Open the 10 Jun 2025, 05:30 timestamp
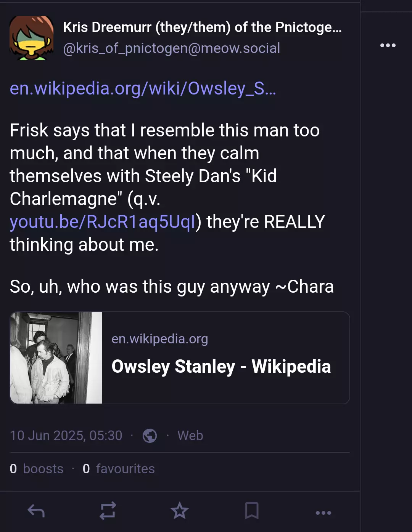Viewport: 412px width, 532px height. tap(66, 436)
